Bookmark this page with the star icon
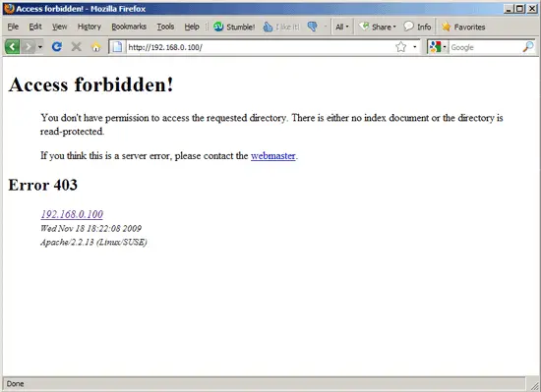Screen dimensions: 541x392 [400, 47]
